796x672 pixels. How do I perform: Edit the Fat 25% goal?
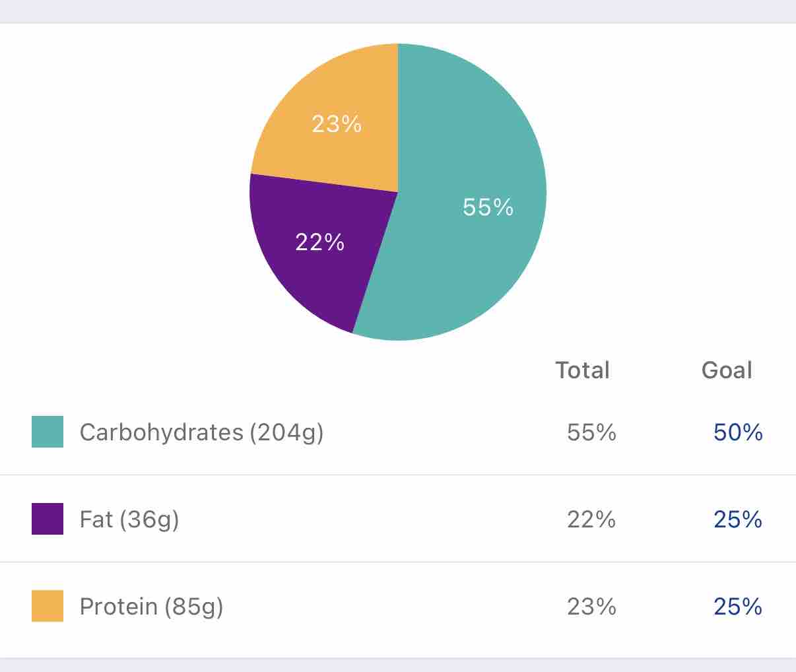[738, 520]
